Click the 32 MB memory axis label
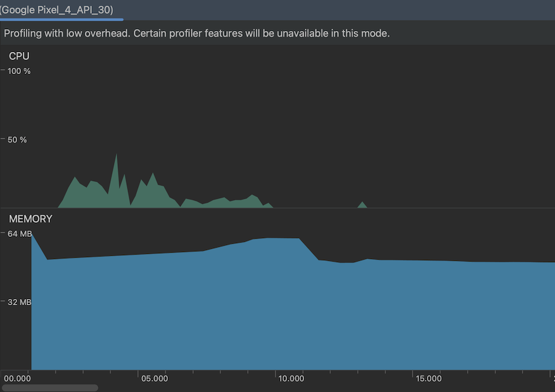This screenshot has height=392, width=555. point(19,302)
